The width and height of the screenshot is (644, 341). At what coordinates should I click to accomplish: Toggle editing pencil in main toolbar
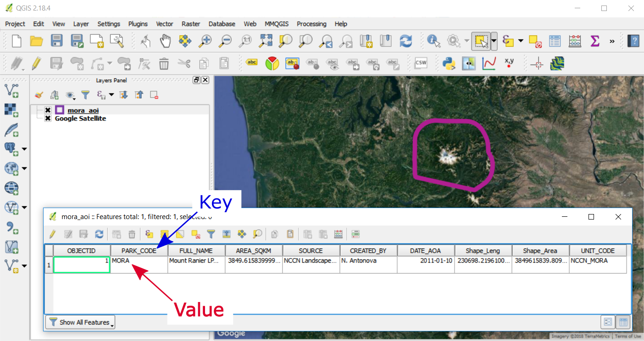point(36,63)
